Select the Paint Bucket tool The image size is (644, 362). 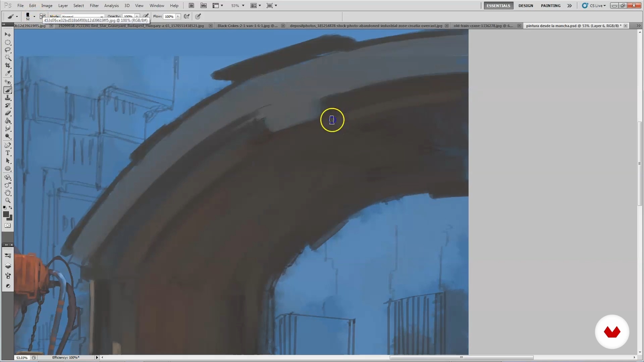[8, 121]
